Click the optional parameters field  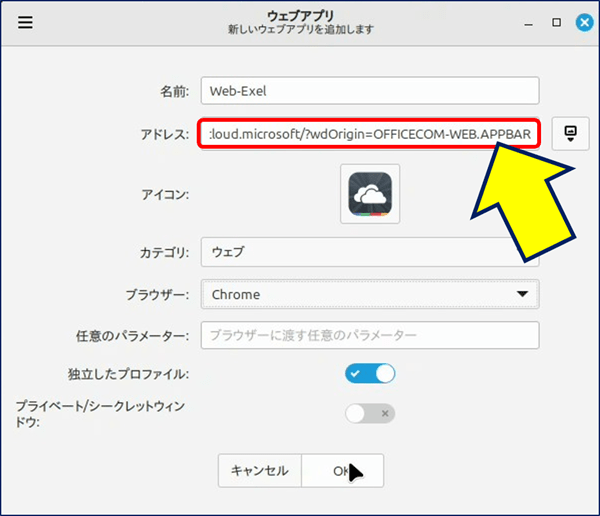pyautogui.click(x=370, y=335)
